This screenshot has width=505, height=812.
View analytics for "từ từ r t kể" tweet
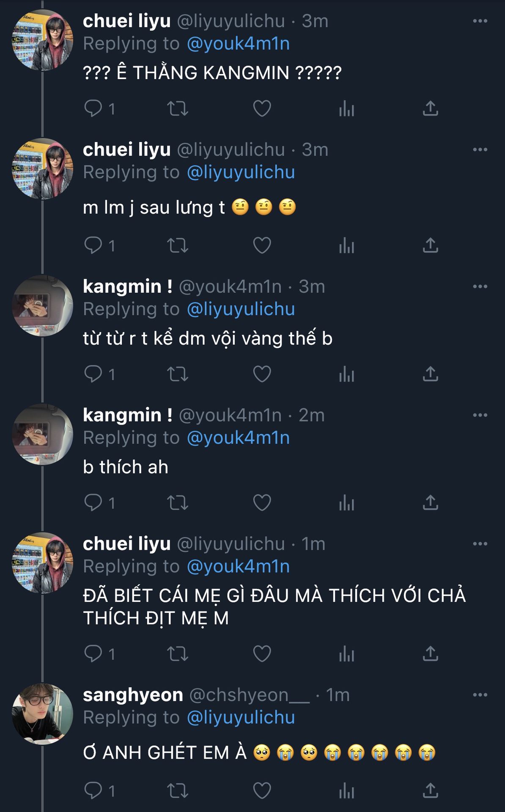(x=346, y=374)
